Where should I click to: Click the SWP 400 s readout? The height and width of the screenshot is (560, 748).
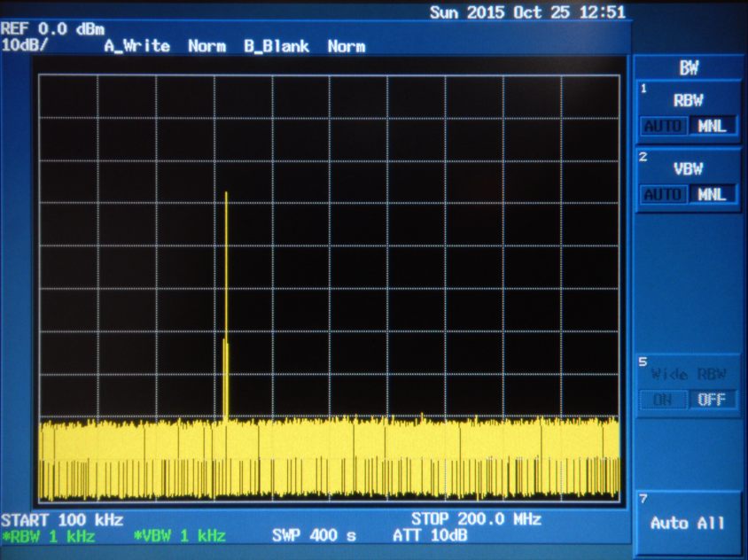[314, 536]
